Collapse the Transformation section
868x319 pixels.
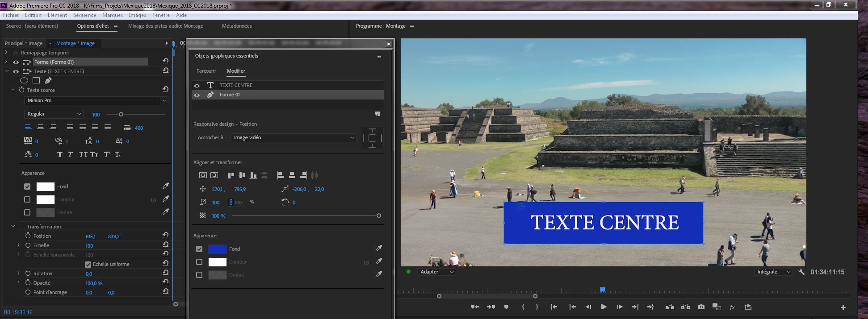pos(13,227)
